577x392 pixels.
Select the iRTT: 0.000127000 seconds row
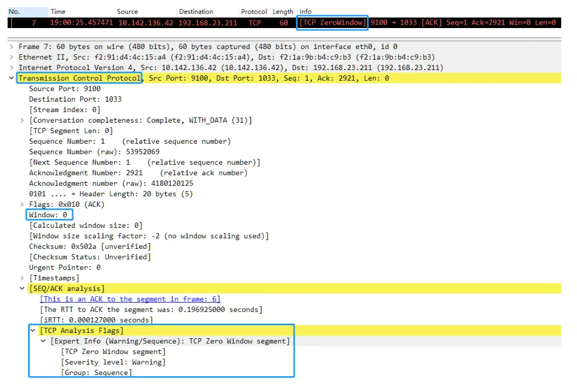pyautogui.click(x=96, y=320)
